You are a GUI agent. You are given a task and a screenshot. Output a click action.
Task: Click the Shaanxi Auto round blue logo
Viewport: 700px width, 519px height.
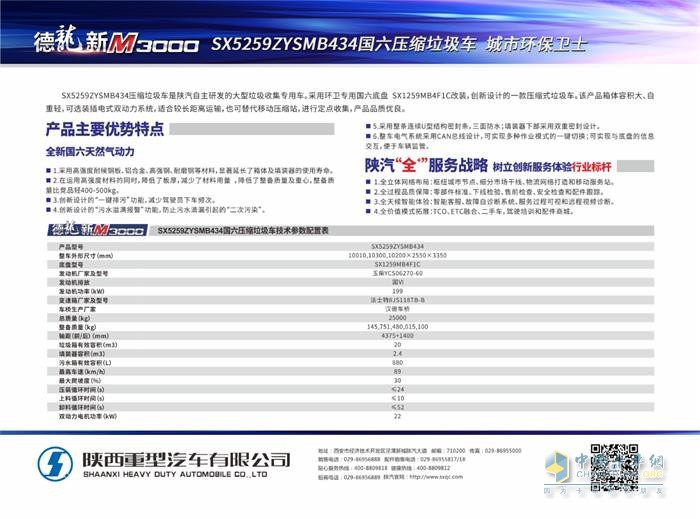click(55, 464)
